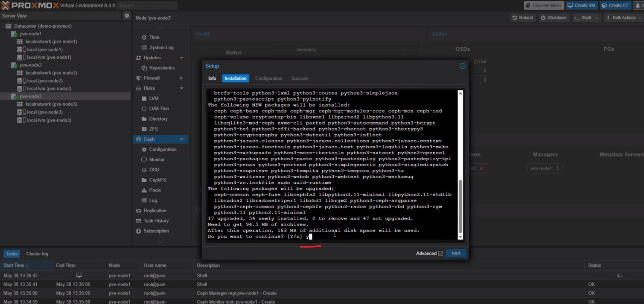
Task: Open the Documentation page
Action: [543, 5]
